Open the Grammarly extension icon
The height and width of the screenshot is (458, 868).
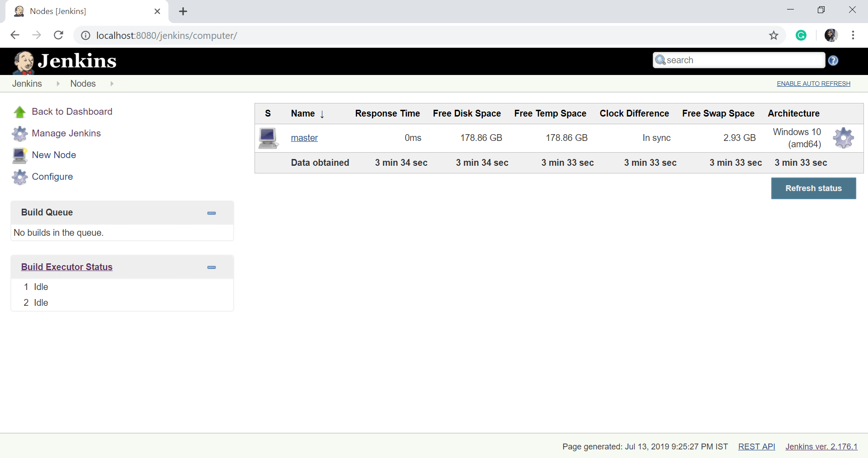pos(801,35)
